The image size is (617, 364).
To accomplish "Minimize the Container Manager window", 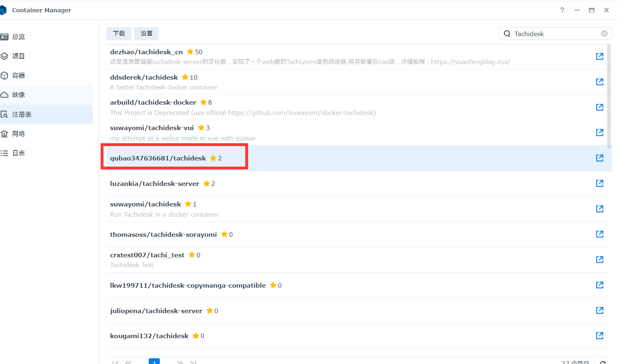I will (577, 10).
